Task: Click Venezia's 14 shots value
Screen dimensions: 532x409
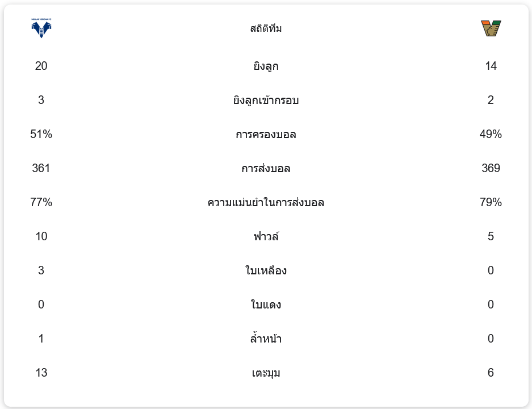Action: 491,66
